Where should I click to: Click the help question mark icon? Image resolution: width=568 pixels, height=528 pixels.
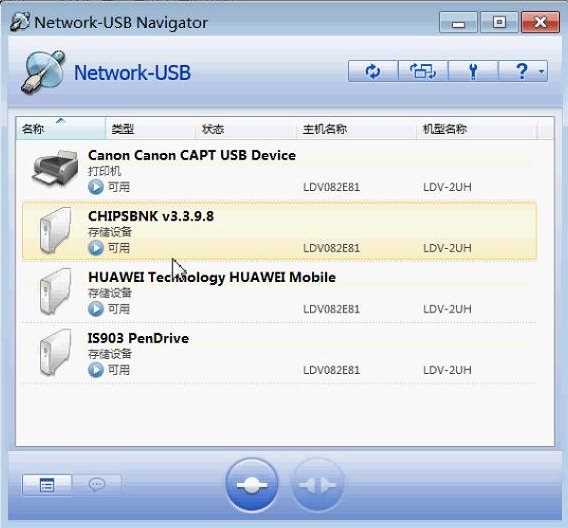[x=521, y=71]
